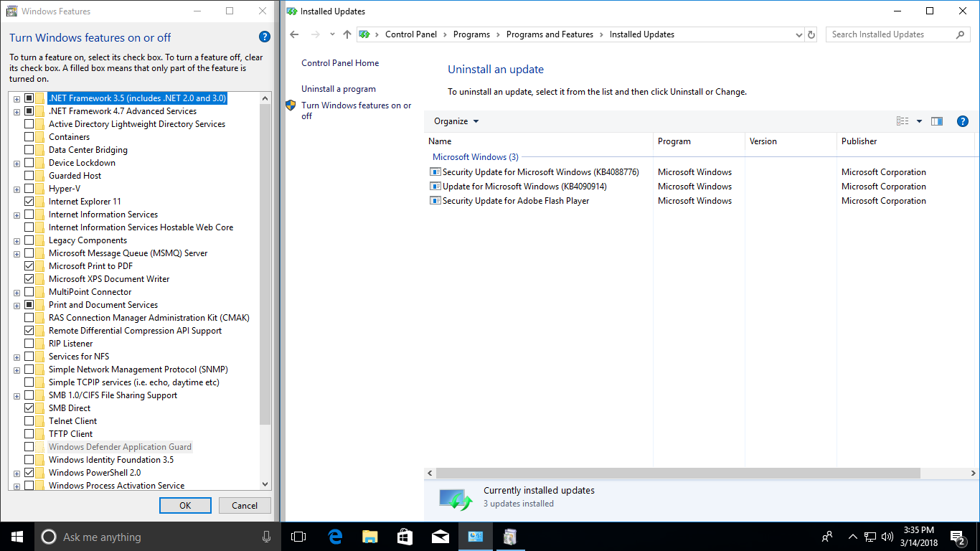
Task: Click Turn Windows features on or off link
Action: (357, 110)
